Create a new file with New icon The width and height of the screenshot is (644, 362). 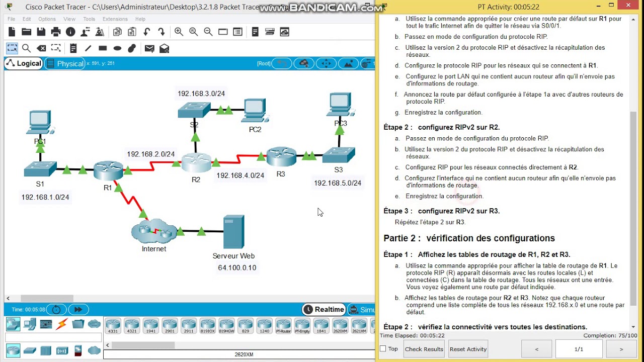point(12,32)
